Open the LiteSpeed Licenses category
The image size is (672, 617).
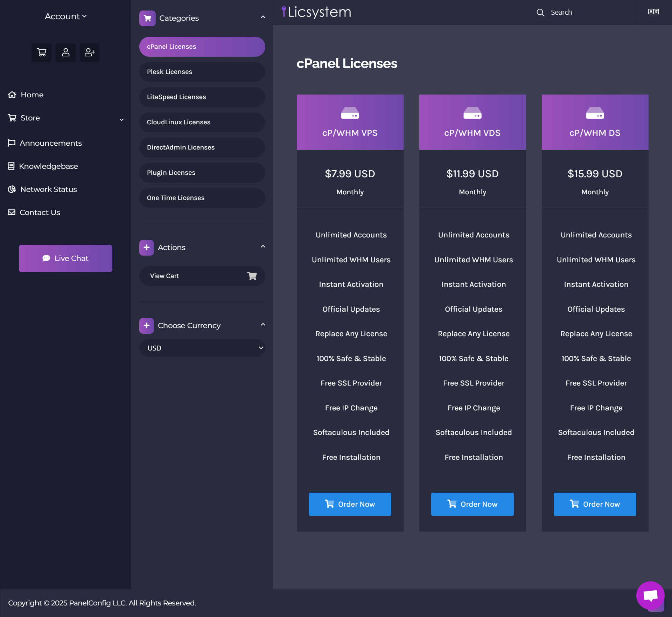[202, 97]
